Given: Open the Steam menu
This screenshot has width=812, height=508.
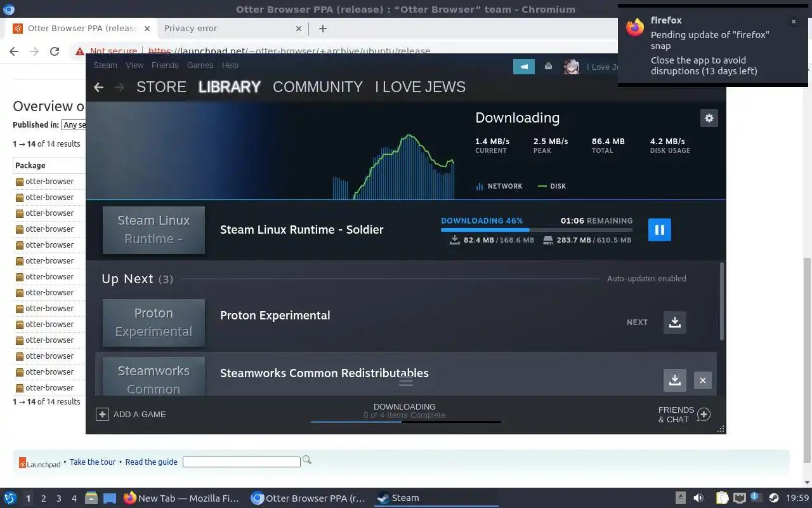Looking at the screenshot, I should point(105,65).
